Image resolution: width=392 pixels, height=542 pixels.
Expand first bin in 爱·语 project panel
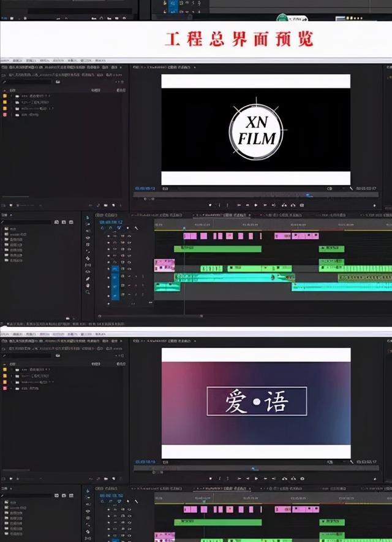pos(11,370)
